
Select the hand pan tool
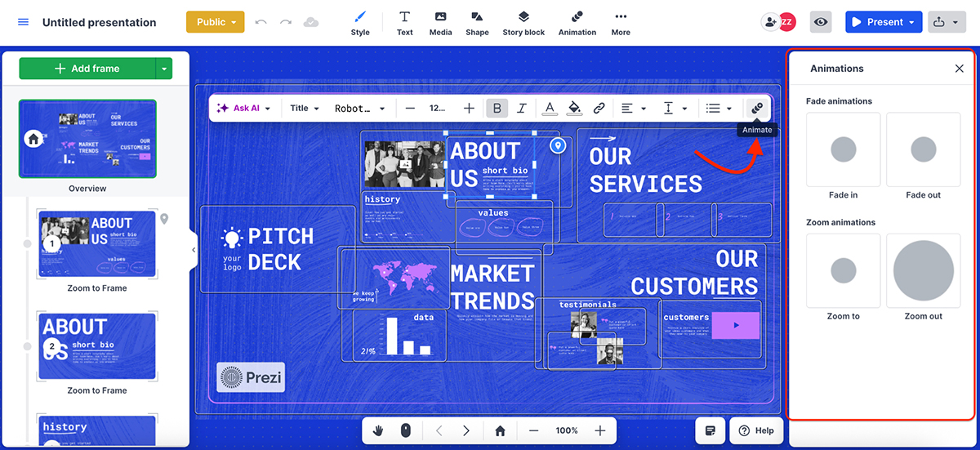tap(379, 430)
